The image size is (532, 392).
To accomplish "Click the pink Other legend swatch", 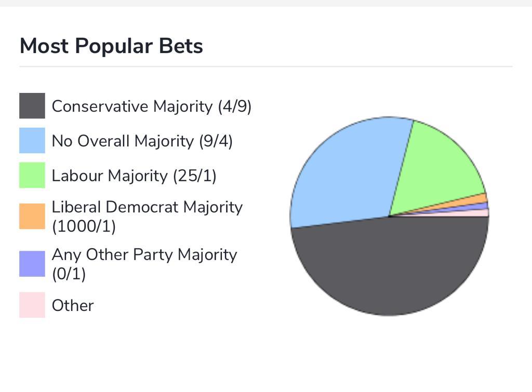I will coord(32,305).
